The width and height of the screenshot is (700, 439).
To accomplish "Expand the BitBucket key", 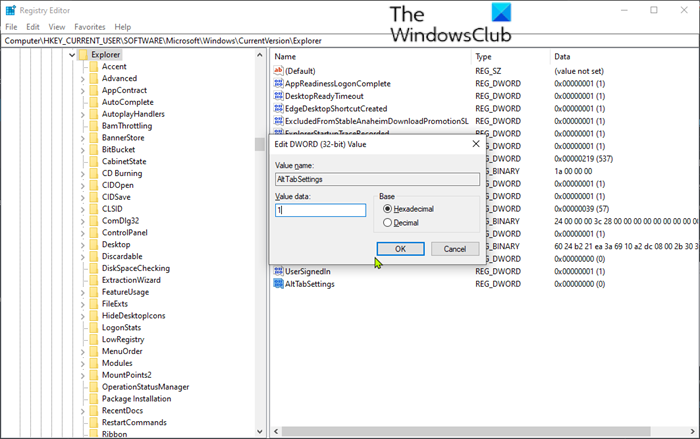I will (x=83, y=150).
